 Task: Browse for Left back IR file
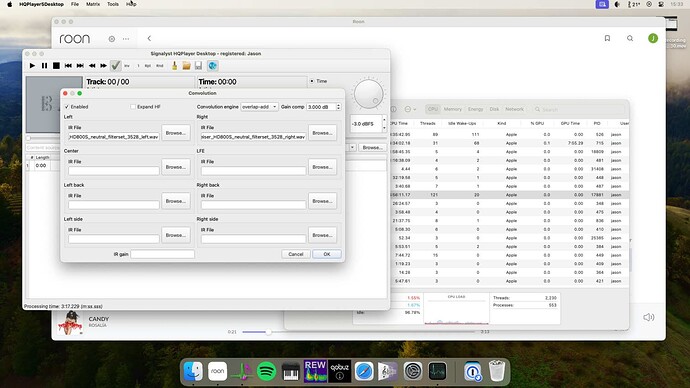176,201
